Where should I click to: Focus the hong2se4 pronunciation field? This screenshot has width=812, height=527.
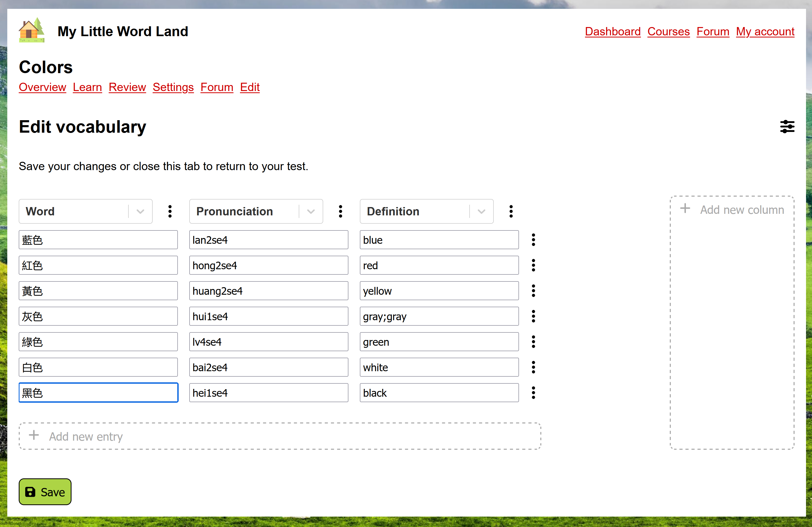pos(269,265)
